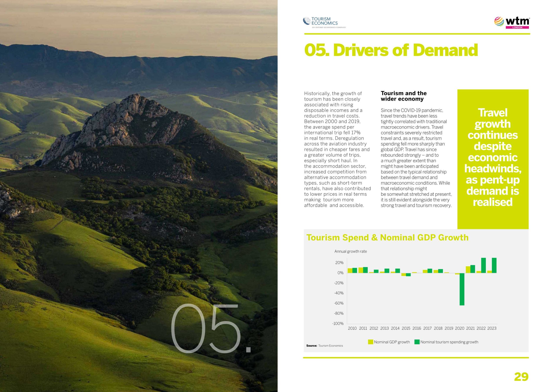This screenshot has height=392, width=555.
Task: Click the large 05. numeral over the photo
Action: click(x=210, y=329)
